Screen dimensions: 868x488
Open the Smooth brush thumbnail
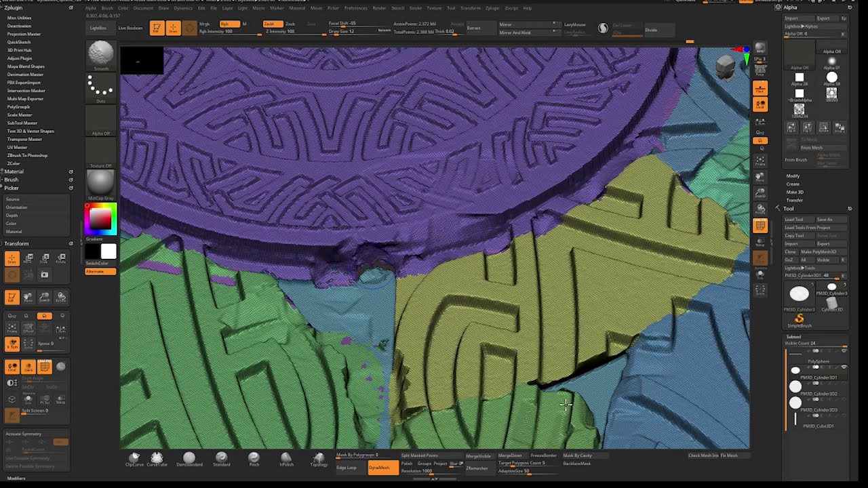(100, 56)
